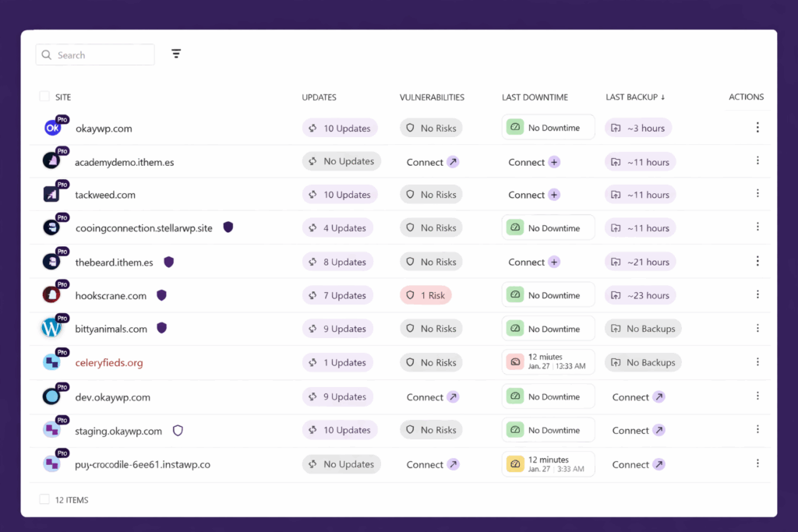The width and height of the screenshot is (798, 532).
Task: Click the bittyanimals.com WordPress favicon
Action: tap(52, 328)
